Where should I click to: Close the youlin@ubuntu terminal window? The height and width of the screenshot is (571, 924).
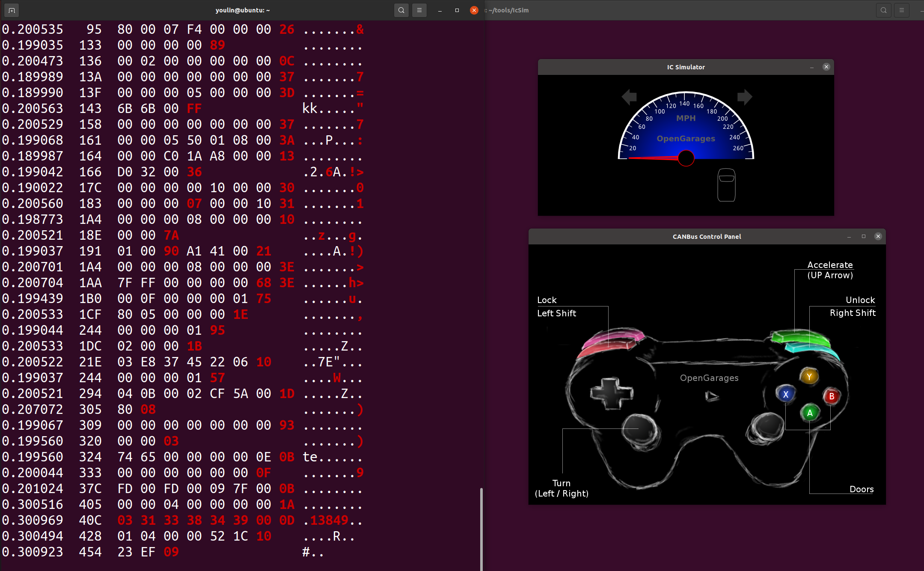click(474, 10)
